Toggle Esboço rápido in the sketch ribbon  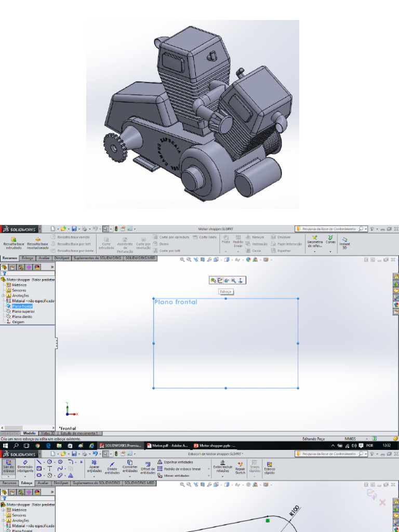270,468
